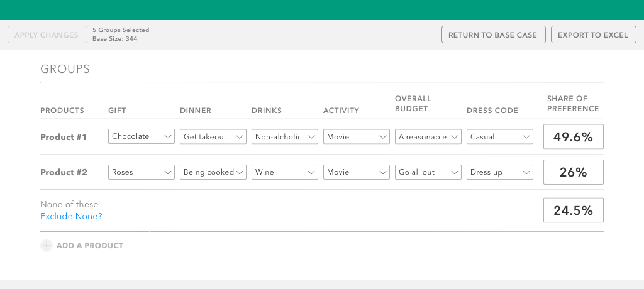This screenshot has height=289, width=644.
Task: Open Product #2 Activity dropdown showing Movie
Action: pyautogui.click(x=356, y=172)
